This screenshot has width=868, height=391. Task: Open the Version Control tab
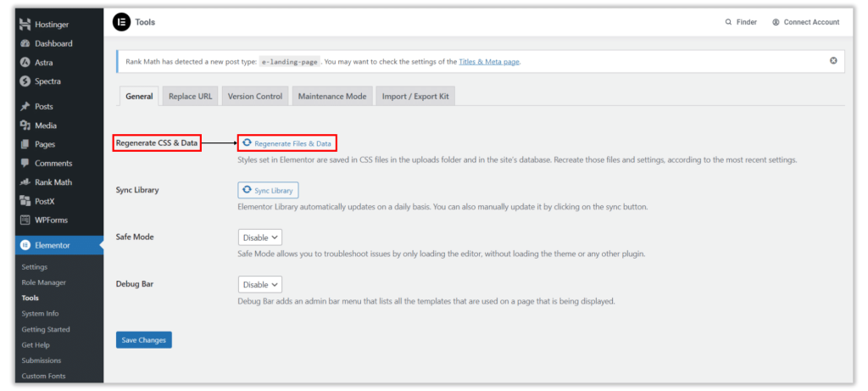coord(255,96)
